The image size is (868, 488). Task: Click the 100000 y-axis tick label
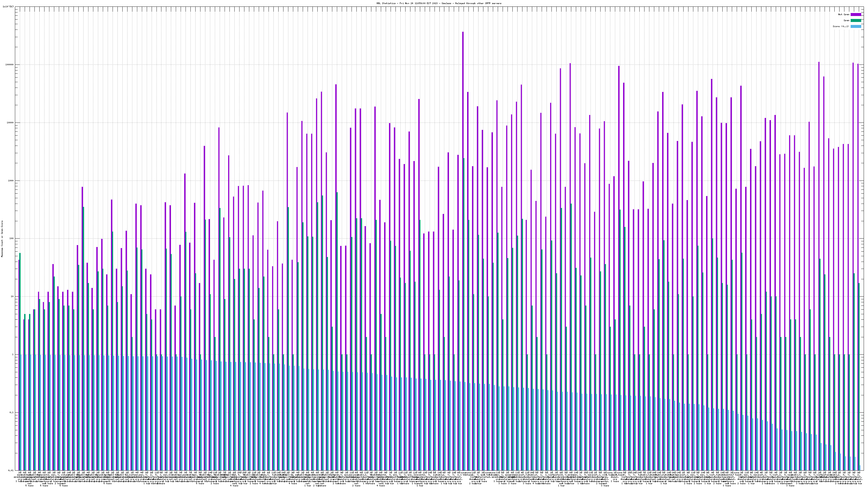[x=10, y=65]
